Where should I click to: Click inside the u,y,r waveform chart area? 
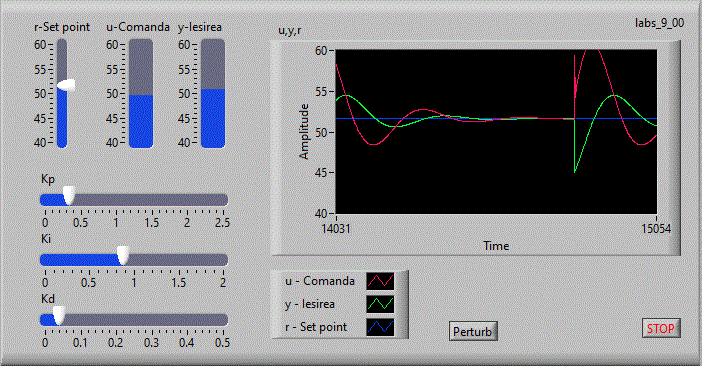coord(496,132)
